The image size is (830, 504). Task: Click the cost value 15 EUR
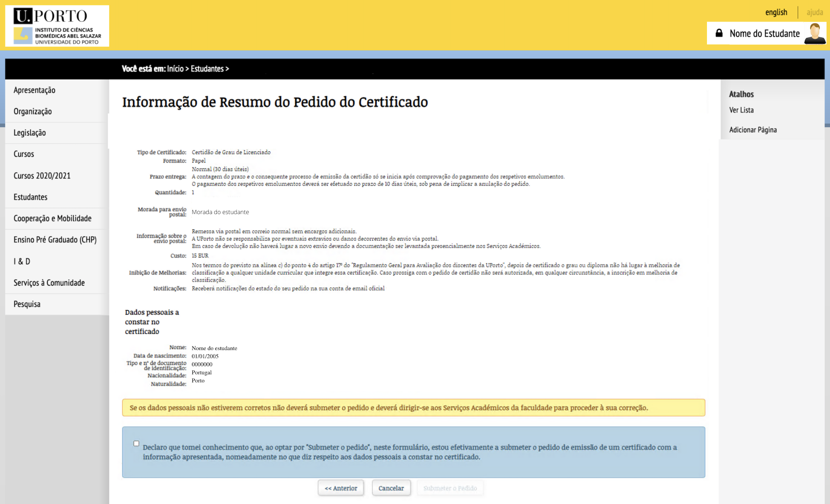[x=200, y=256]
